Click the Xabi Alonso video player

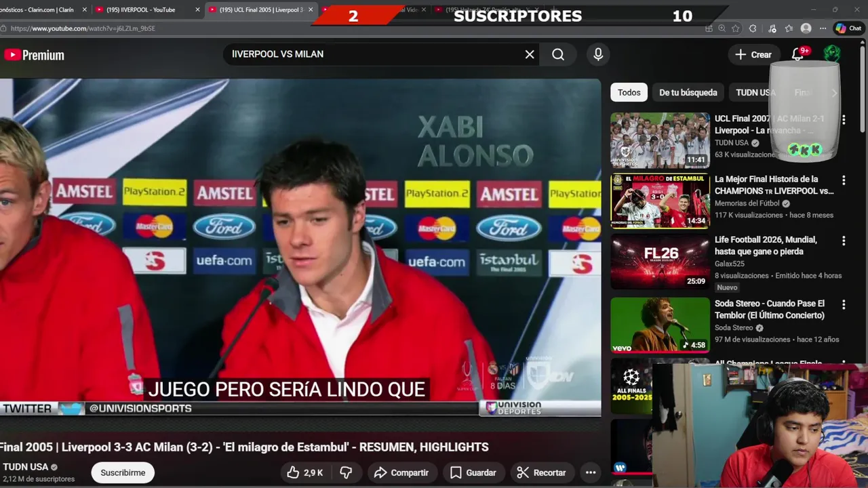click(300, 247)
